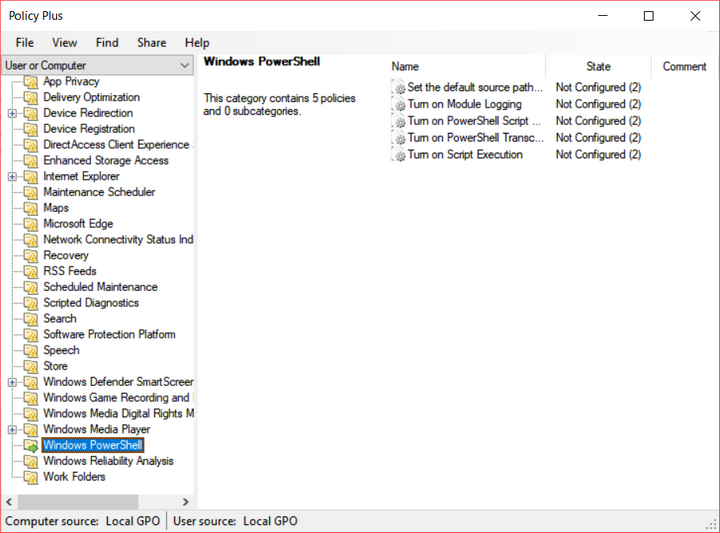This screenshot has width=720, height=533.
Task: Expand the Windows Defender SmartScreen node
Action: (12, 382)
